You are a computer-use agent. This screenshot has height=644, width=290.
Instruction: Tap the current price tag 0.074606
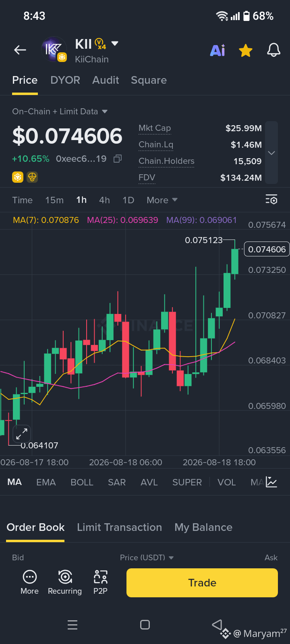coord(267,249)
